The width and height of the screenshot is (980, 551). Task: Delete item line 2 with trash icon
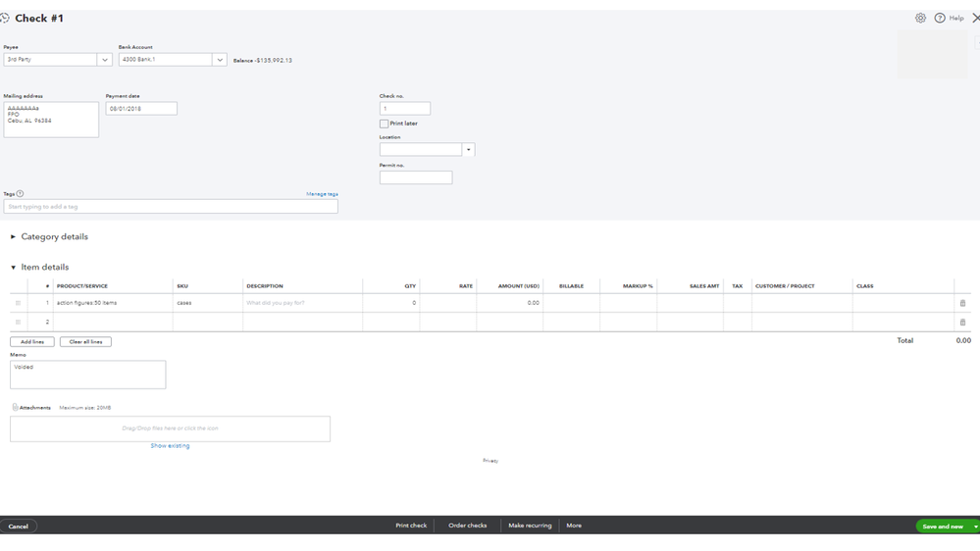(x=962, y=323)
